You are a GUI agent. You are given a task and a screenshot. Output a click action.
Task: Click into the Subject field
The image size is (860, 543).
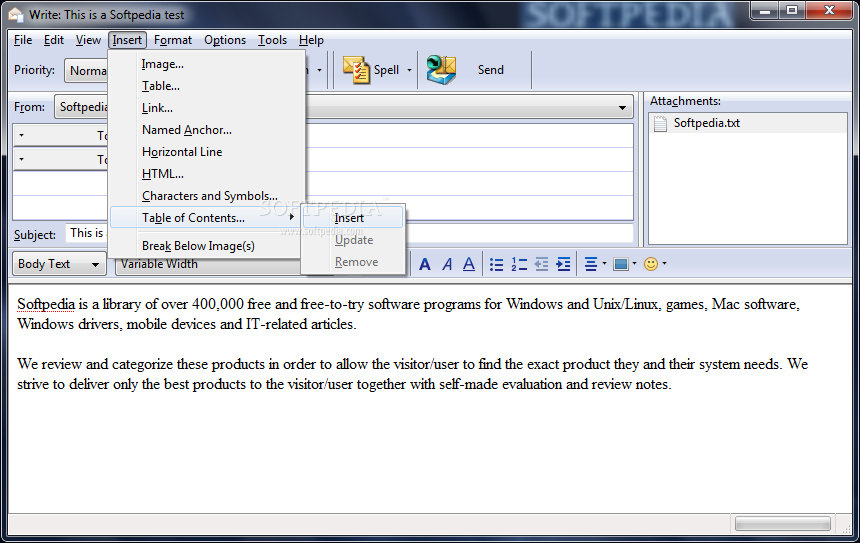(350, 234)
